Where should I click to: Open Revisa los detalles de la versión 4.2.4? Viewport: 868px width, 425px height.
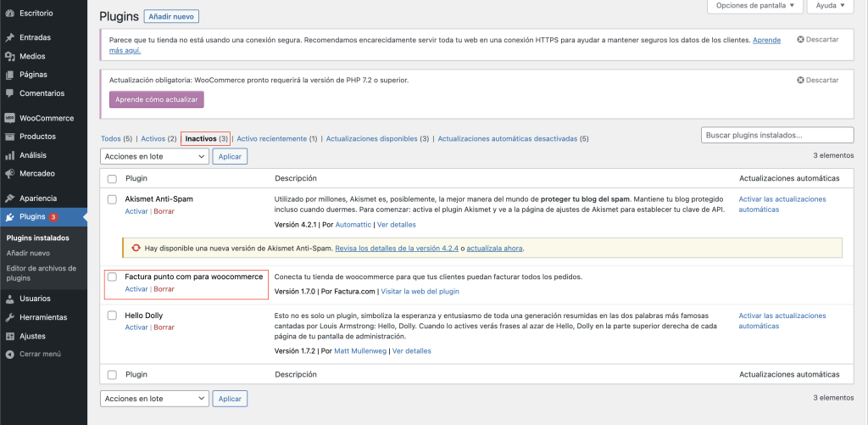click(397, 249)
